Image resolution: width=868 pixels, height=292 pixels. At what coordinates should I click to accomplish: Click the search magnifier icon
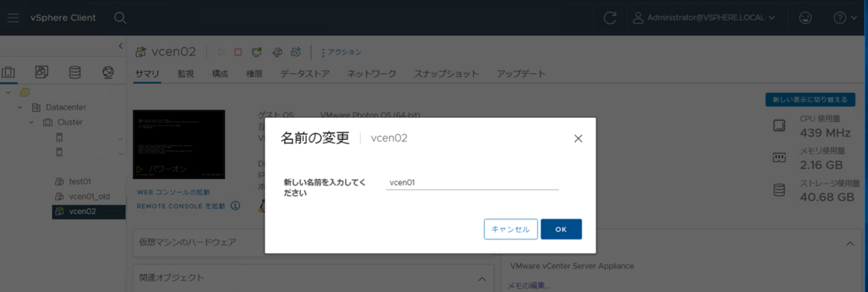(x=120, y=17)
